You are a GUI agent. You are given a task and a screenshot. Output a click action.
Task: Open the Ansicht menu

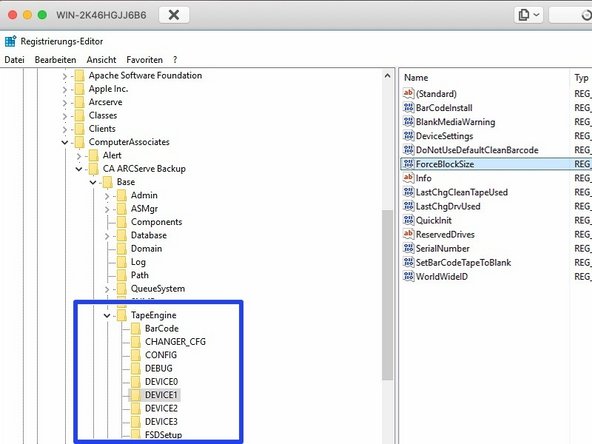coord(101,60)
